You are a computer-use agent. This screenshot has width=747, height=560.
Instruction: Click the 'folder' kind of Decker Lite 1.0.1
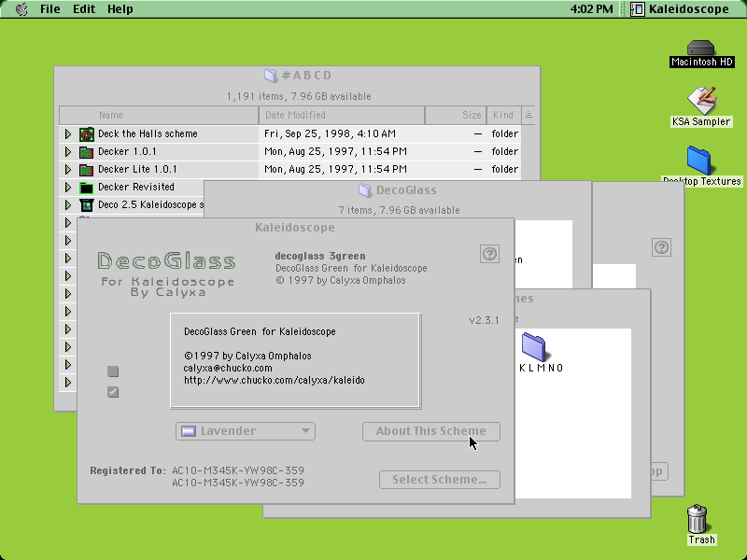[x=504, y=169]
